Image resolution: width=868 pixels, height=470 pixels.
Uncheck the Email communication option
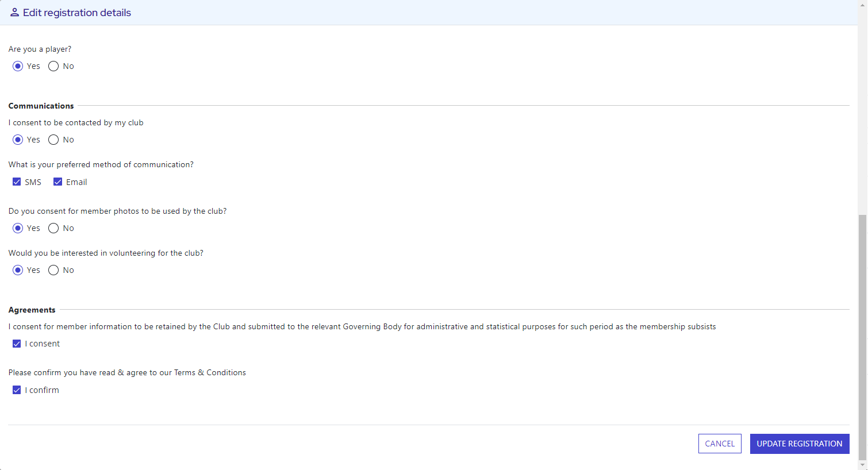[57, 182]
